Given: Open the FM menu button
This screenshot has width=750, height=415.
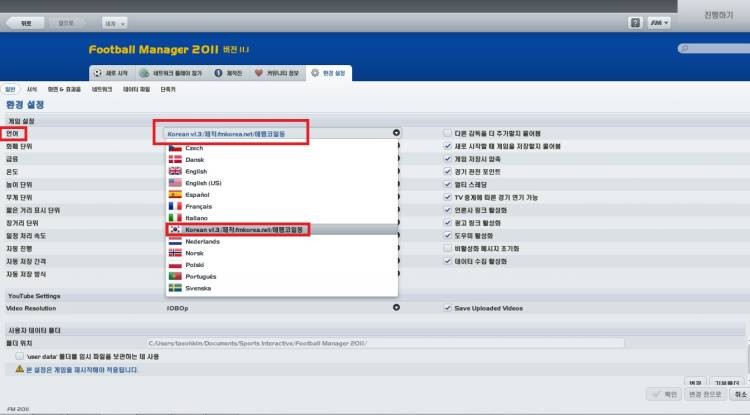Looking at the screenshot, I should pos(659,22).
